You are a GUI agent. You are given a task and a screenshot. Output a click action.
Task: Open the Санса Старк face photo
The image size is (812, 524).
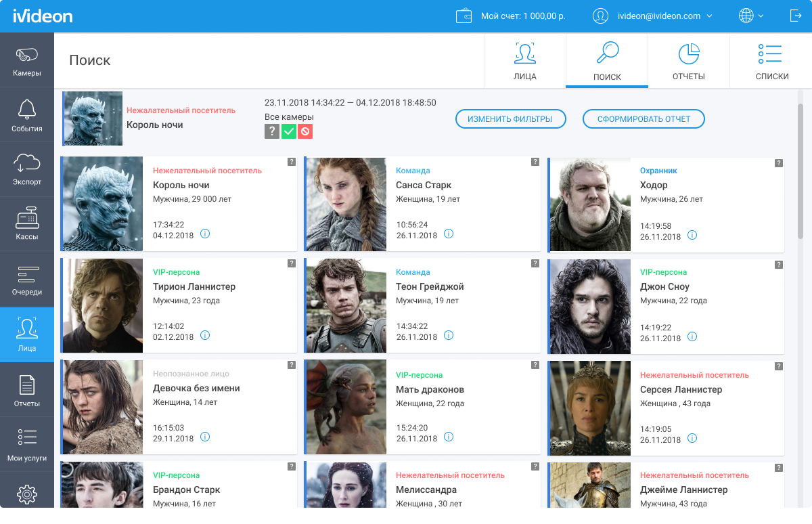[x=346, y=204]
